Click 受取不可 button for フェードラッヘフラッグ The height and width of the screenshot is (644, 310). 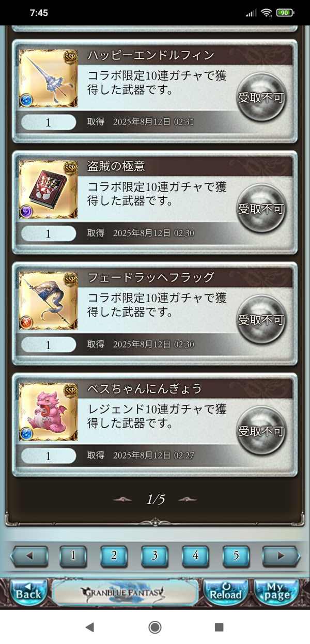click(261, 319)
